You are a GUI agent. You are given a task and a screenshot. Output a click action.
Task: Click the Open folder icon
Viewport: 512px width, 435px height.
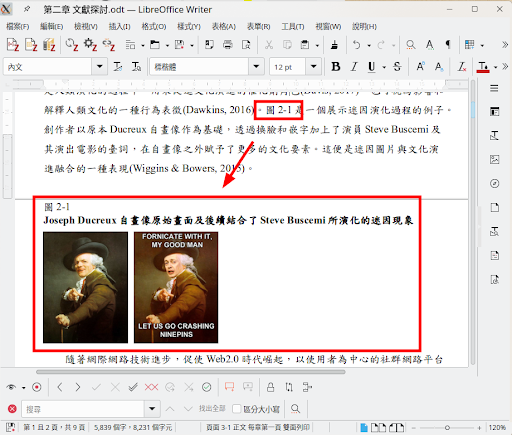(x=155, y=45)
